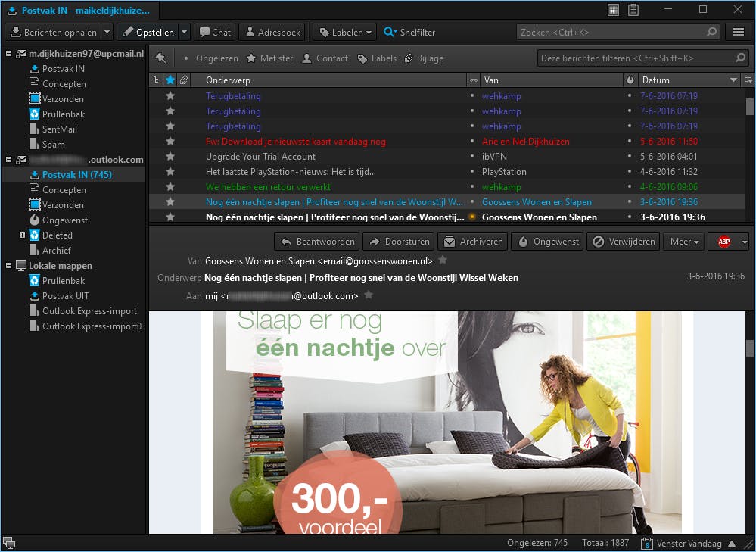Toggle the Bijlage quick filter
Viewport: 756px width, 552px height.
point(424,58)
